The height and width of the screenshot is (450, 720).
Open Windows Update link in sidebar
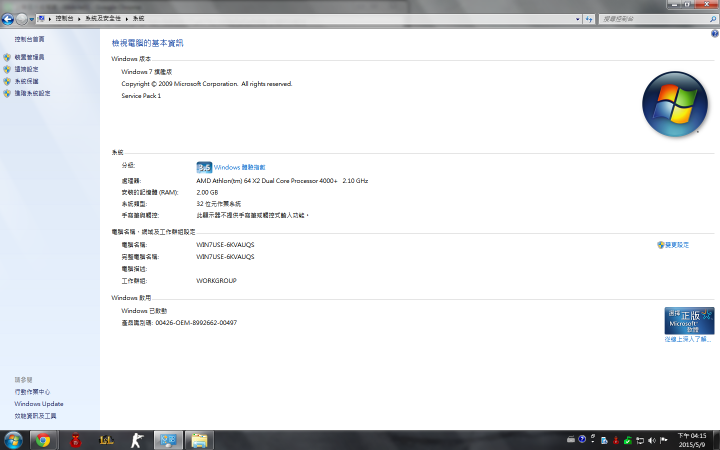point(39,404)
